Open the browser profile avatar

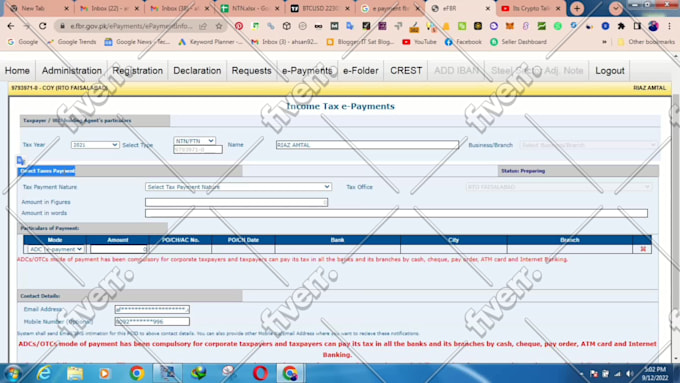coord(654,26)
